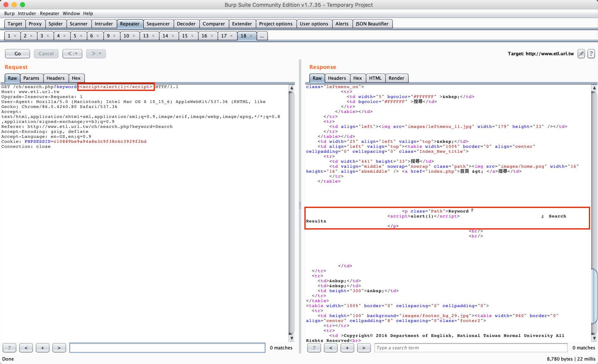Click request search help question-mark button
The width and height of the screenshot is (598, 364).
(x=10, y=348)
